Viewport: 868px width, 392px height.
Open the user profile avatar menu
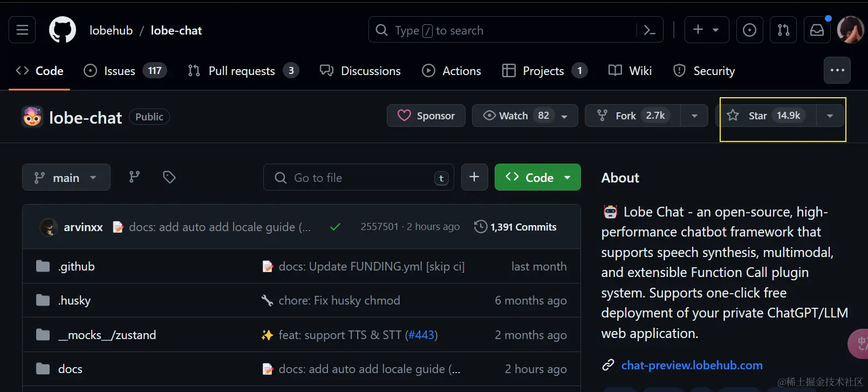pyautogui.click(x=851, y=30)
